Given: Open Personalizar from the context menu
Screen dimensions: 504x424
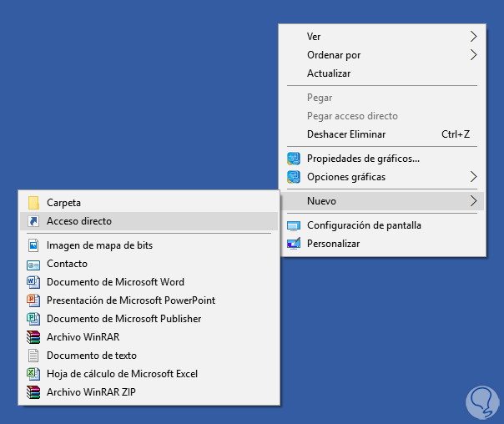Looking at the screenshot, I should pyautogui.click(x=333, y=244).
